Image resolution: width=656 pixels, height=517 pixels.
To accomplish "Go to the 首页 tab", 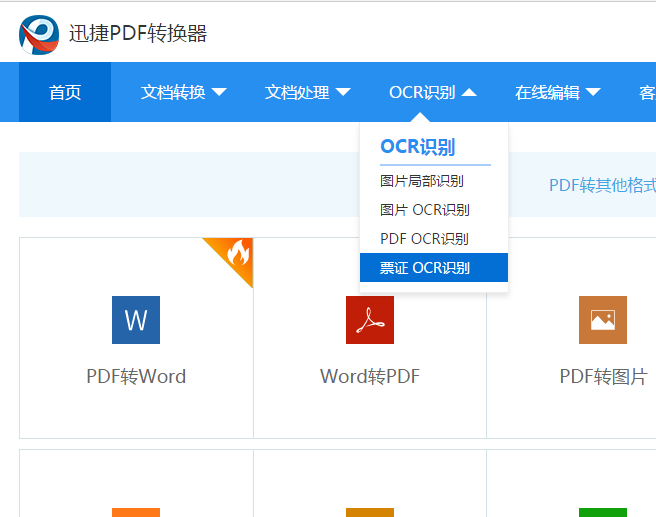I will coord(65,92).
